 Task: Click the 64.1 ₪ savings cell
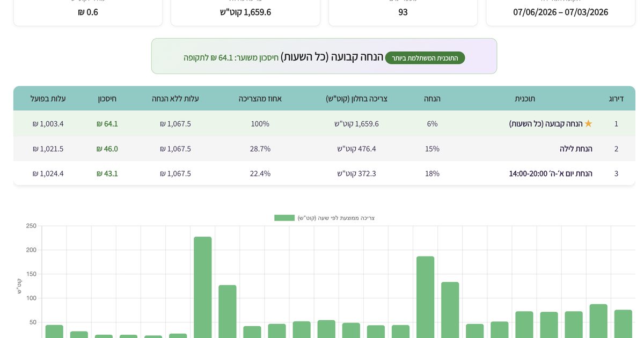click(107, 123)
